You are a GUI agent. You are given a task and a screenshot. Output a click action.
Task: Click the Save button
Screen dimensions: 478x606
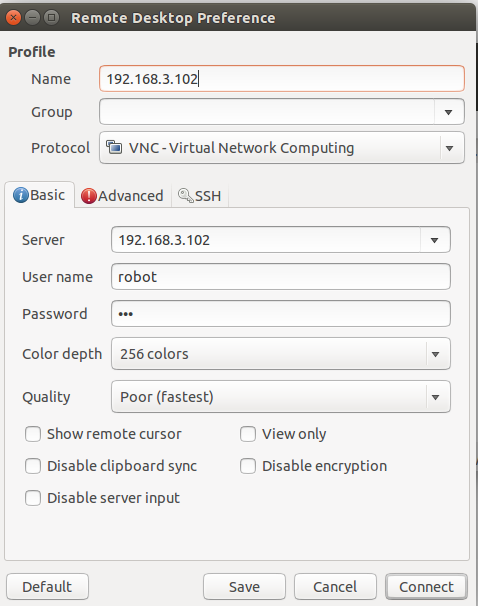(244, 587)
